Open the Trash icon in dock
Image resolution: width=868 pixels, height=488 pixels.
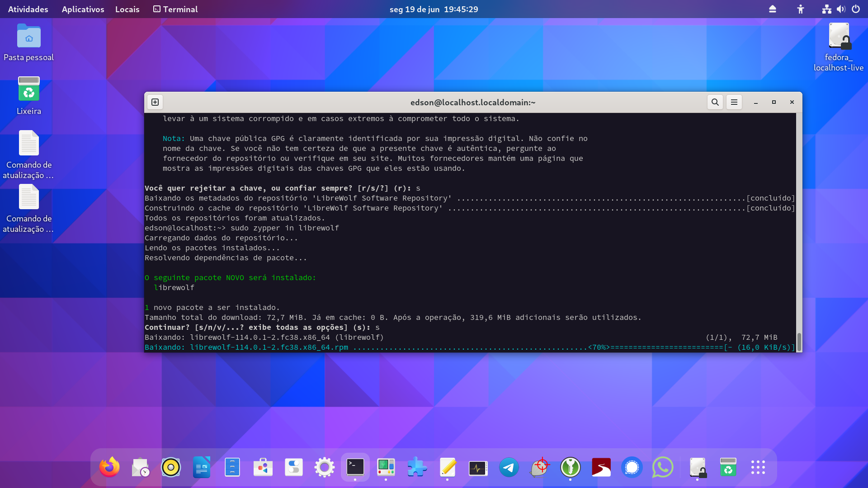(x=728, y=467)
